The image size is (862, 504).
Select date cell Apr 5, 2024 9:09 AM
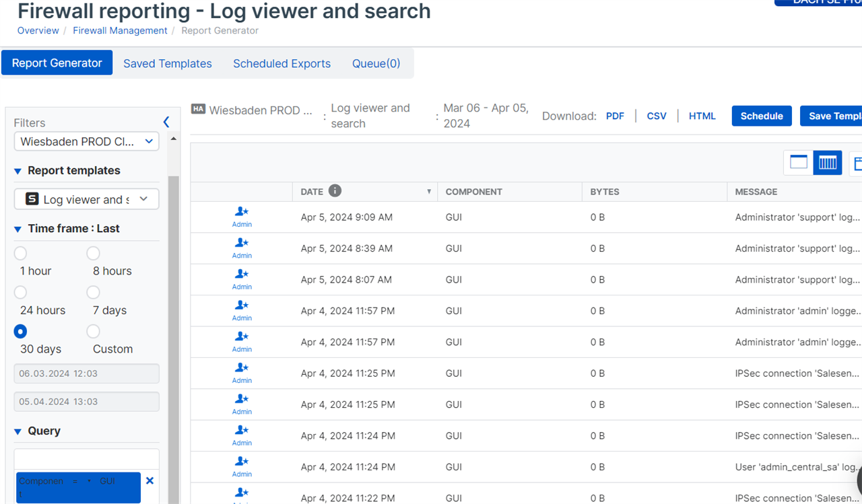pos(347,217)
